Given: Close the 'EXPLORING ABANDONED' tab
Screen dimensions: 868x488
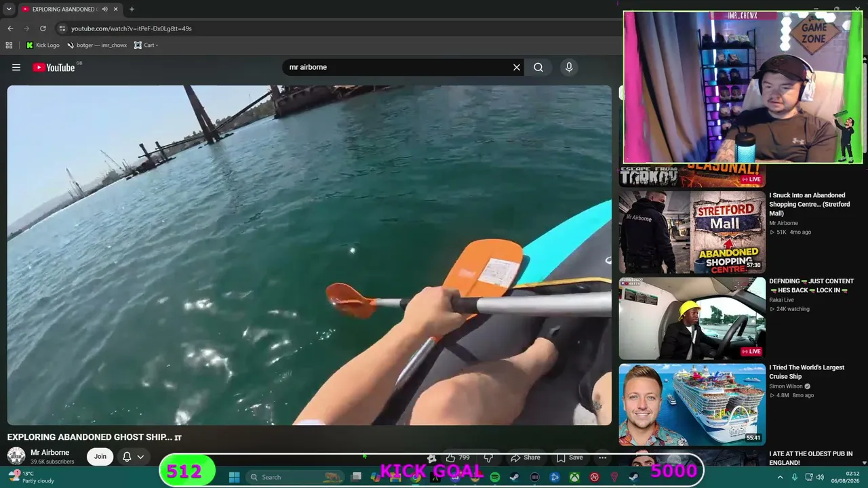Looking at the screenshot, I should 115,9.
